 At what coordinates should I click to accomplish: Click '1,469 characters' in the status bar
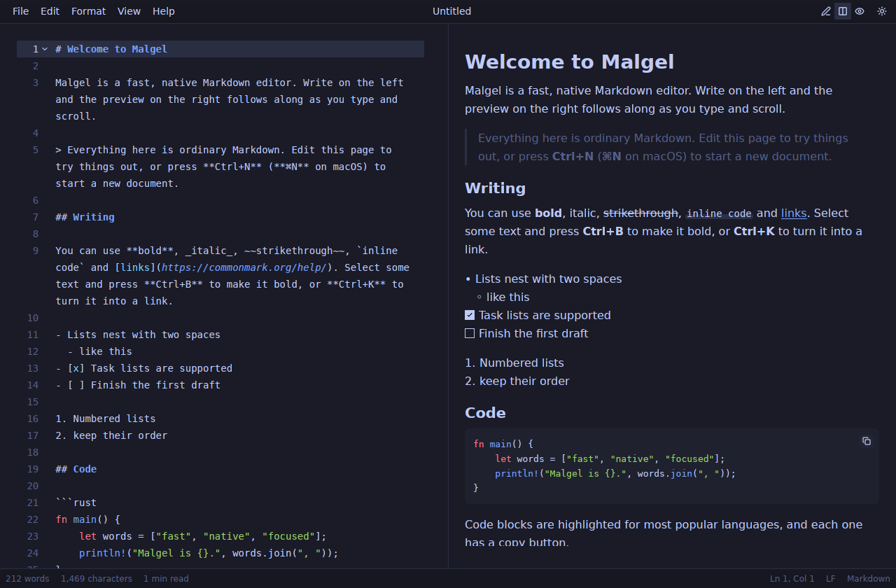[97, 579]
